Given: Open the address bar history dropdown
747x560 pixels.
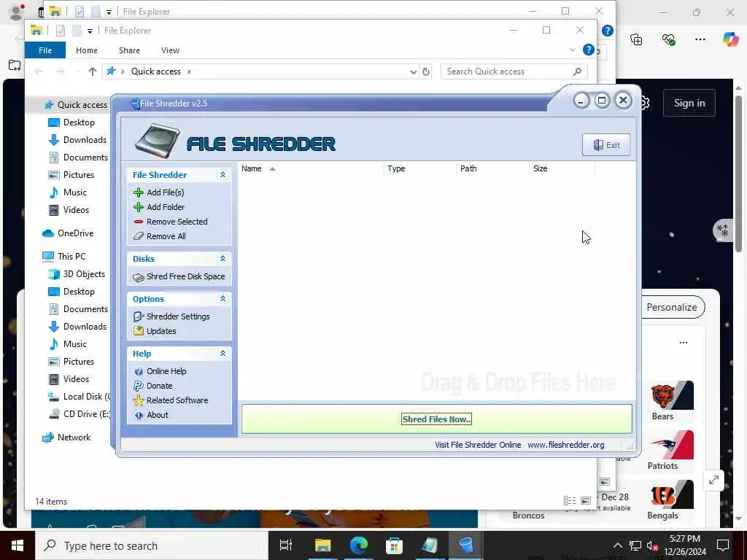Looking at the screenshot, I should point(413,72).
